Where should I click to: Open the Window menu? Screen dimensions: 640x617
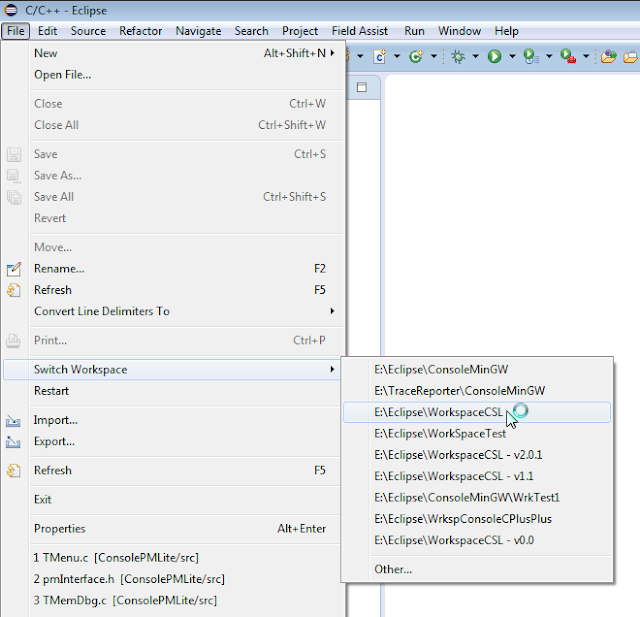pyautogui.click(x=460, y=31)
